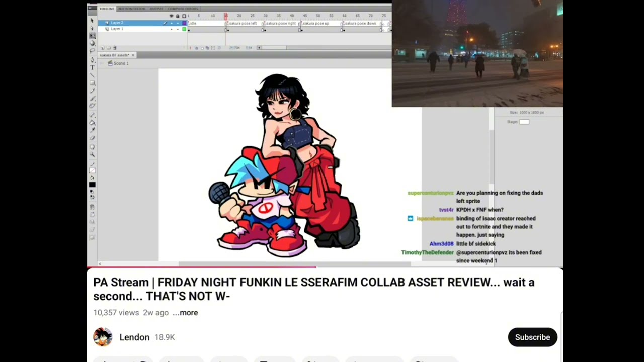Viewport: 644px width, 362px height.
Task: Select the Zoom magnifier tool
Action: tap(93, 154)
